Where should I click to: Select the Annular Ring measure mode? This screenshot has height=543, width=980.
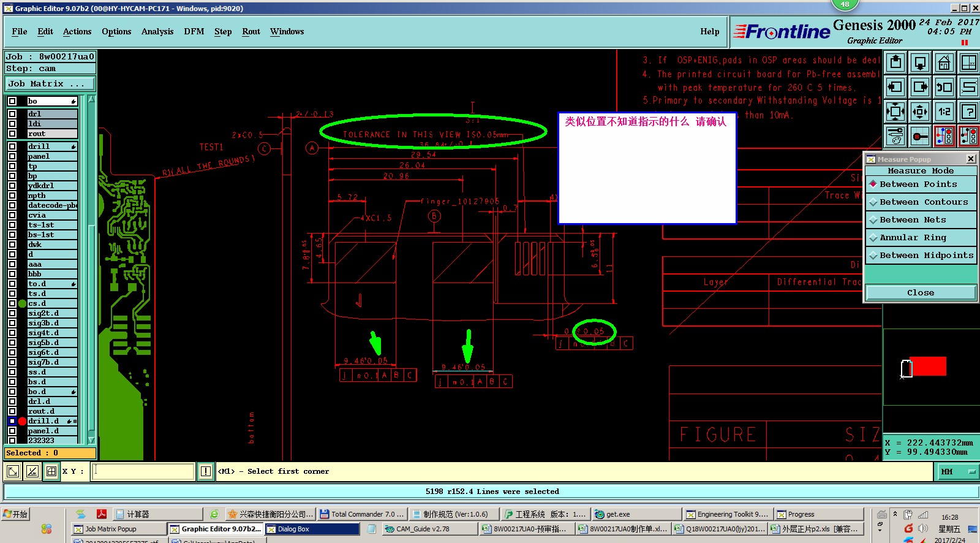921,237
